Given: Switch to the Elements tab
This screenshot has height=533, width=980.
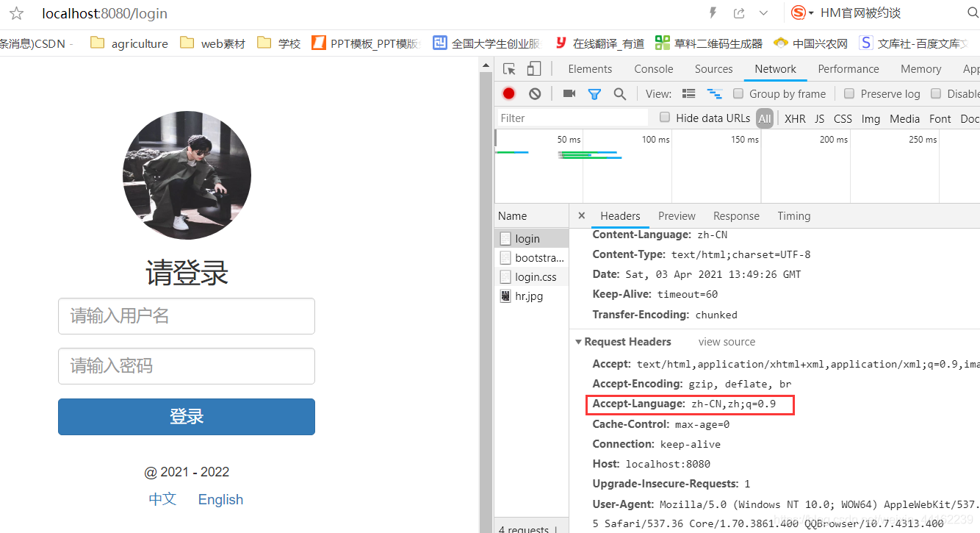Looking at the screenshot, I should 590,69.
